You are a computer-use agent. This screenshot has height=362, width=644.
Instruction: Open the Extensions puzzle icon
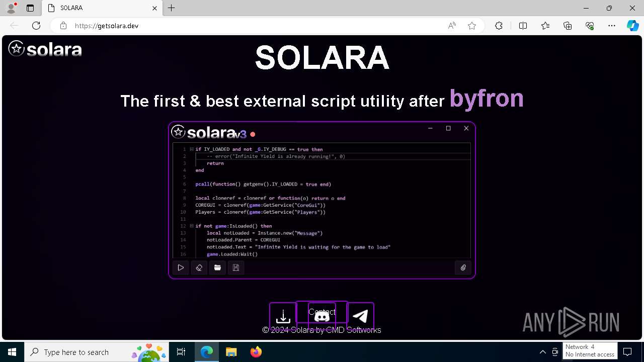point(499,26)
